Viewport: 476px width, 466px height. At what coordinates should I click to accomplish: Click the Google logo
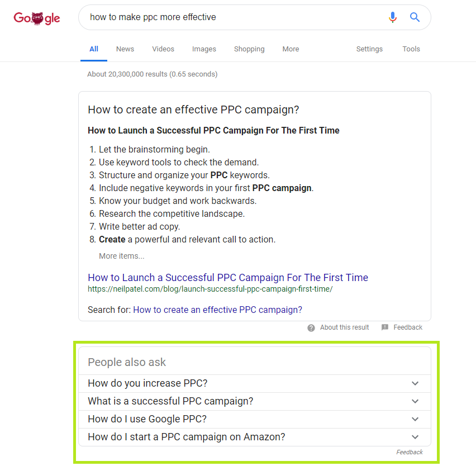[37, 18]
